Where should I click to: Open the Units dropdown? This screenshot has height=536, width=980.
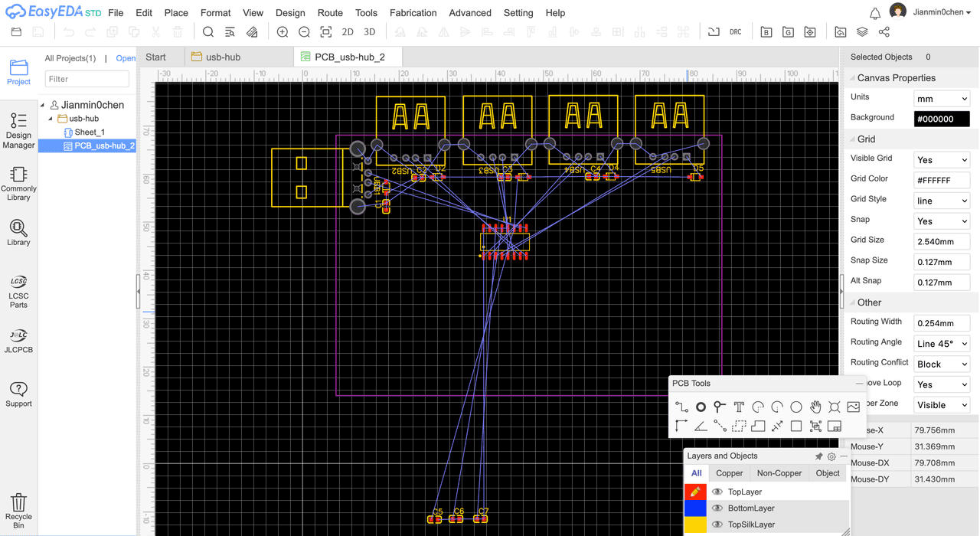942,98
